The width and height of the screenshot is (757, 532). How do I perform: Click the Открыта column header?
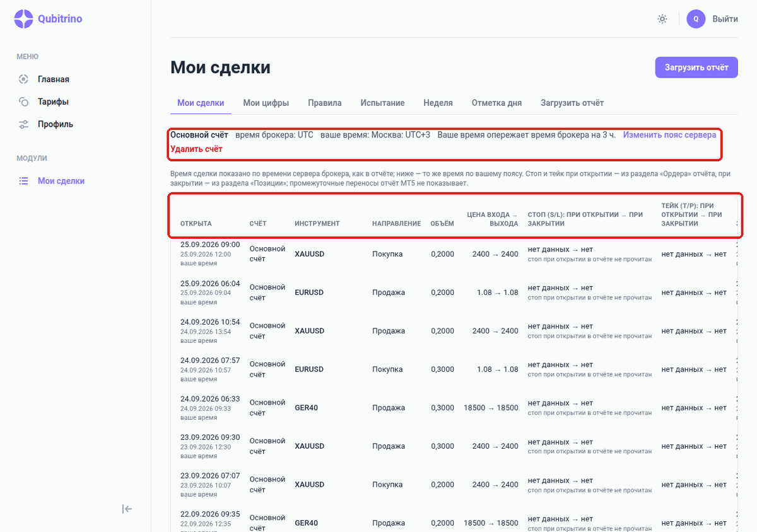tap(196, 224)
